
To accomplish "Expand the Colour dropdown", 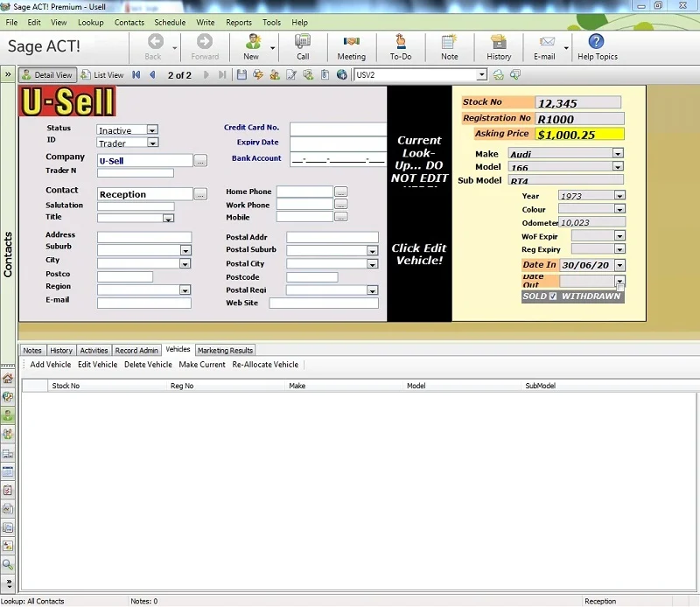I will click(x=619, y=209).
